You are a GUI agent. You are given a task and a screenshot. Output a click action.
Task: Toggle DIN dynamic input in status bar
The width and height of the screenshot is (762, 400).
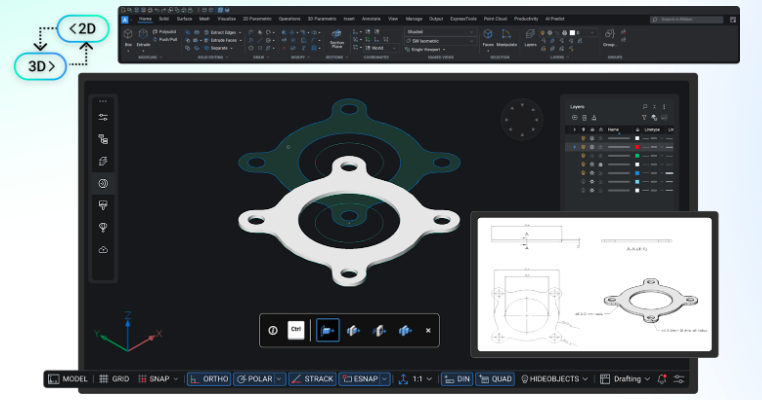click(457, 379)
